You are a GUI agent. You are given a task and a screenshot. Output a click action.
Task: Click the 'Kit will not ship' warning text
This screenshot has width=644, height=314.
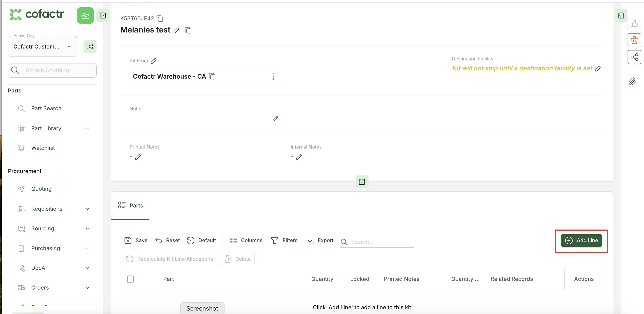point(522,68)
